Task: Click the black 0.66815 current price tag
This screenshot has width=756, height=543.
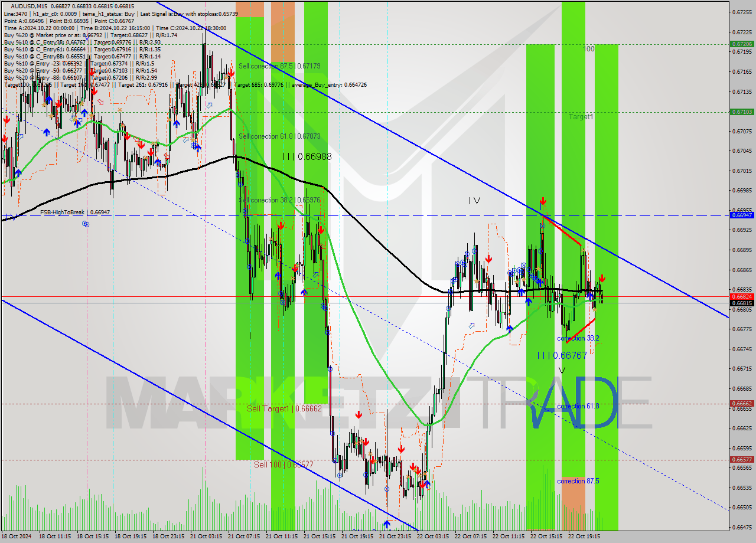Action: point(741,303)
